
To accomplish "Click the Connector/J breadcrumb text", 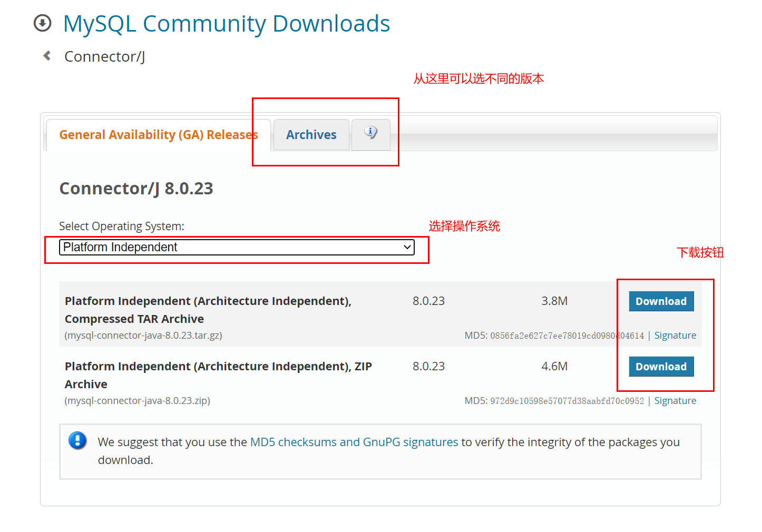I will (x=105, y=56).
